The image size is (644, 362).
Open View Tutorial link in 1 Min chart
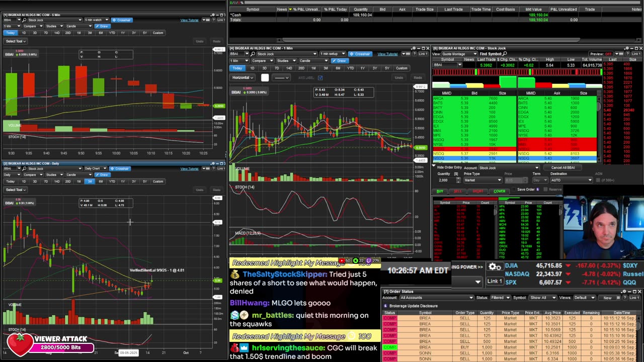pos(387,54)
